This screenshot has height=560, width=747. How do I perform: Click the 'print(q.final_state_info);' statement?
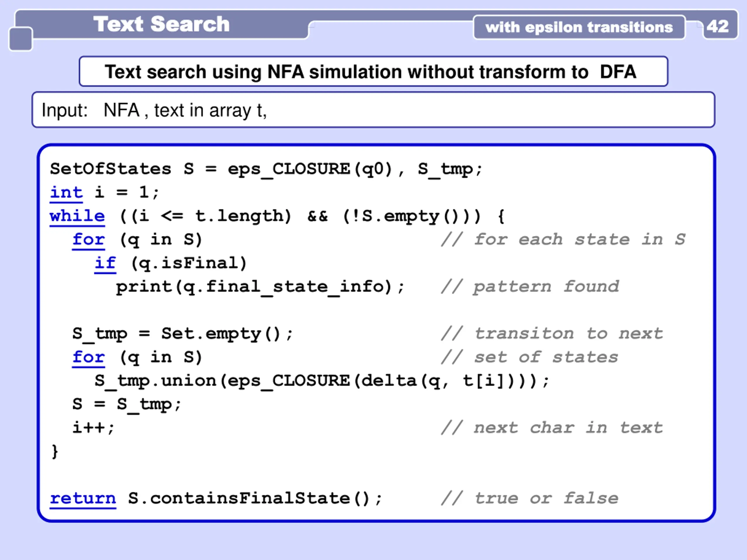tap(260, 287)
